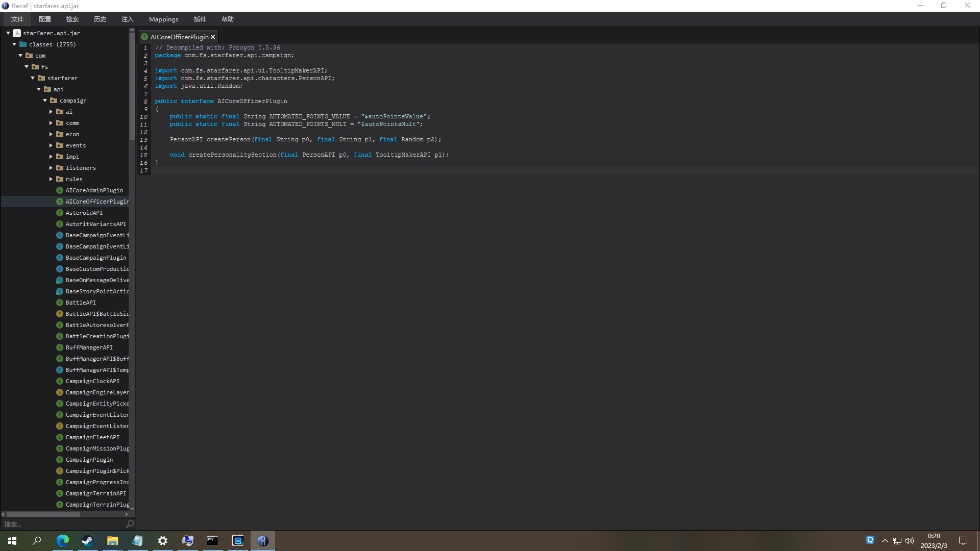Click the classes (2755) folder icon

[x=23, y=44]
